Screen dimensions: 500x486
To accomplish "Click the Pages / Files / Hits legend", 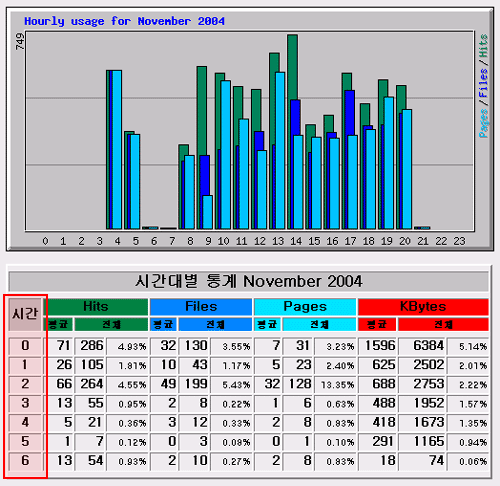I will coord(483,86).
